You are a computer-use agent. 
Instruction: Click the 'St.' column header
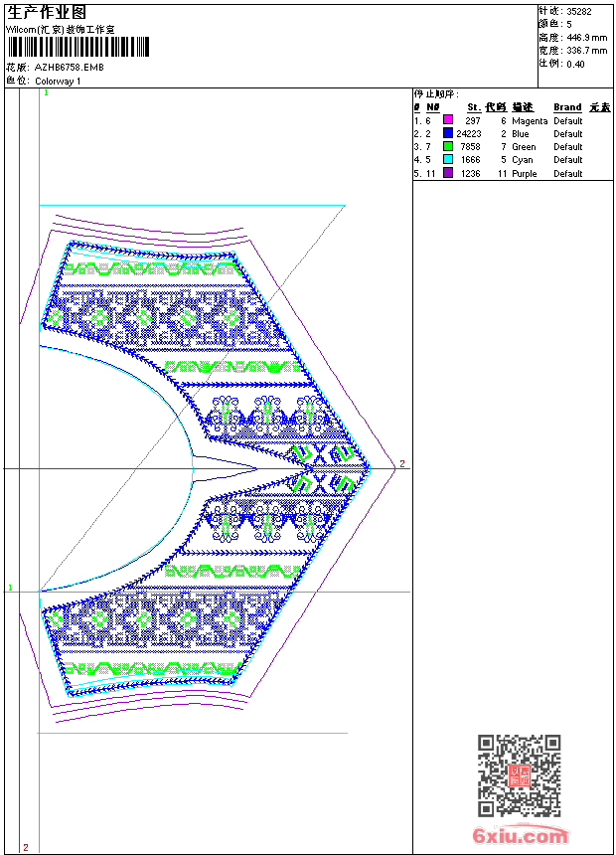coord(474,107)
